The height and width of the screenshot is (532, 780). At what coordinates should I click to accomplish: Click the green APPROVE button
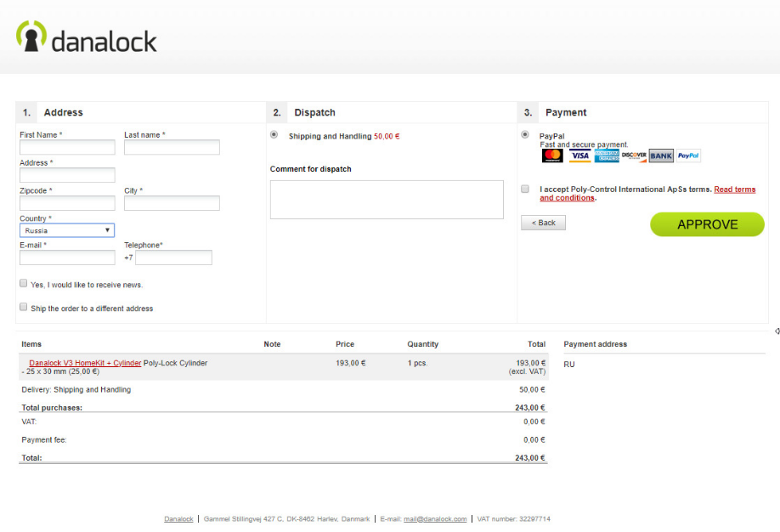coord(707,224)
